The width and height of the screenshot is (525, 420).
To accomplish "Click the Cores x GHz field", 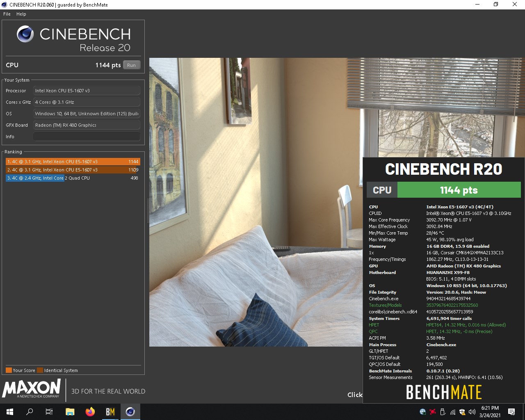I will (x=87, y=102).
